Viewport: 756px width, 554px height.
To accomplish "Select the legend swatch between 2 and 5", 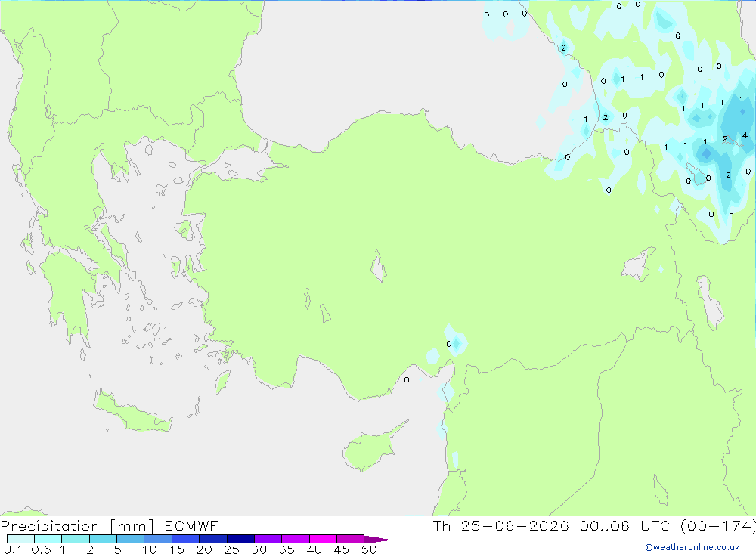I will pyautogui.click(x=103, y=539).
